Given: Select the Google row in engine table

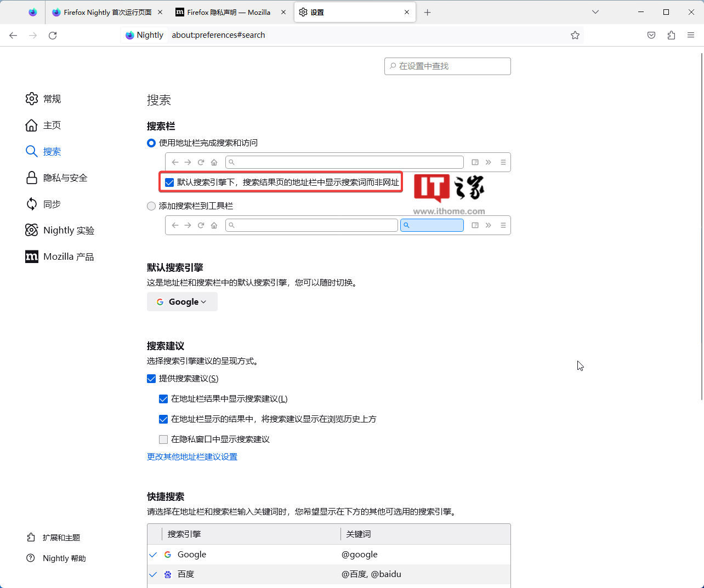Looking at the screenshot, I should coord(329,555).
